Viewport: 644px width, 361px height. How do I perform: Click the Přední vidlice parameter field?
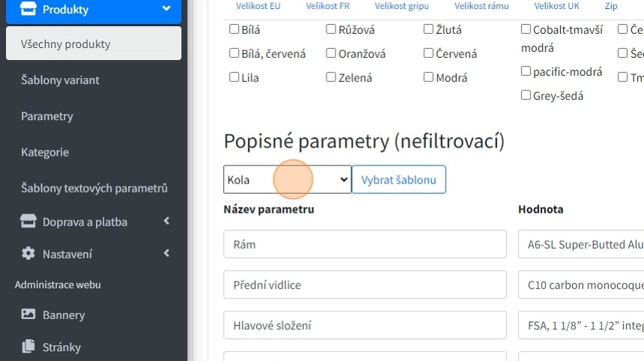[x=365, y=285]
